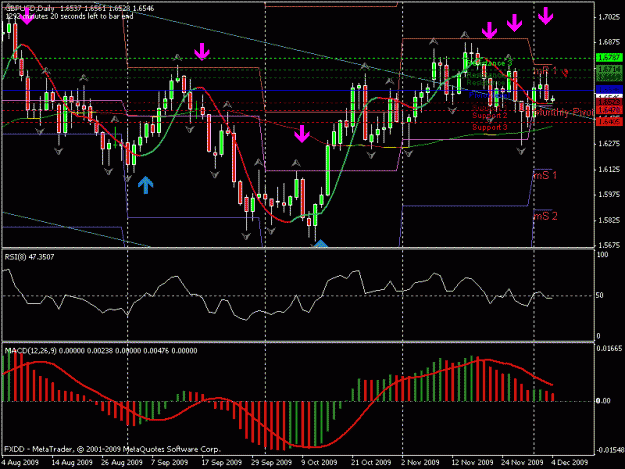625x469 pixels.
Task: Click the 4 Dec 2009 date label
Action: (x=570, y=462)
